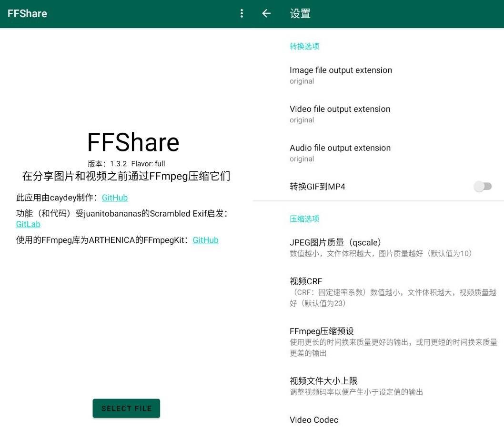The width and height of the screenshot is (504, 438).
Task: Tap the back arrow in settings
Action: pyautogui.click(x=266, y=13)
